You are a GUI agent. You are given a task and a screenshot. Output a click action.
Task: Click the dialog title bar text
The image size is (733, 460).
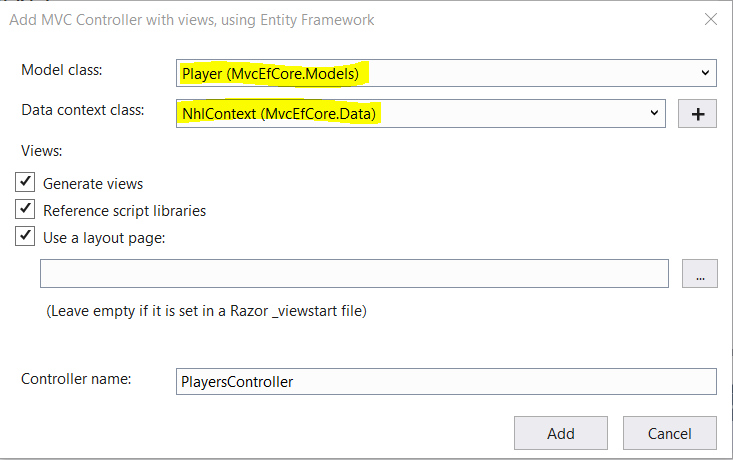click(x=192, y=20)
